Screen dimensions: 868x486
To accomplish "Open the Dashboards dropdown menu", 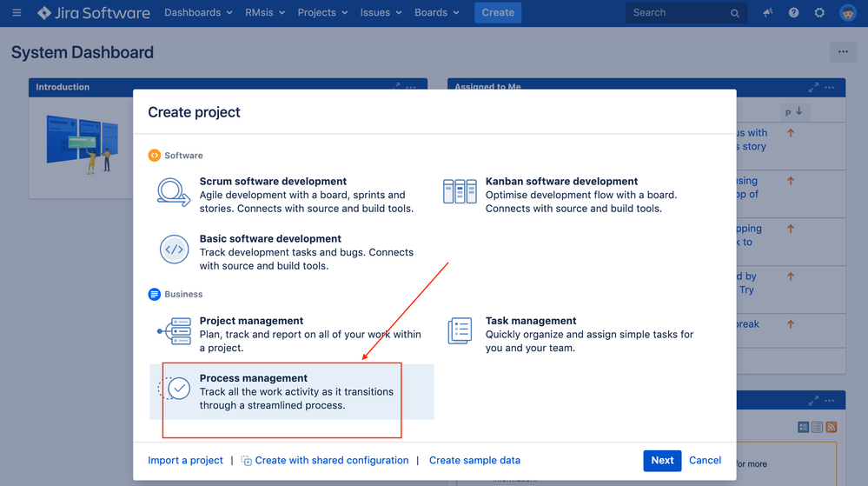I will pyautogui.click(x=198, y=12).
